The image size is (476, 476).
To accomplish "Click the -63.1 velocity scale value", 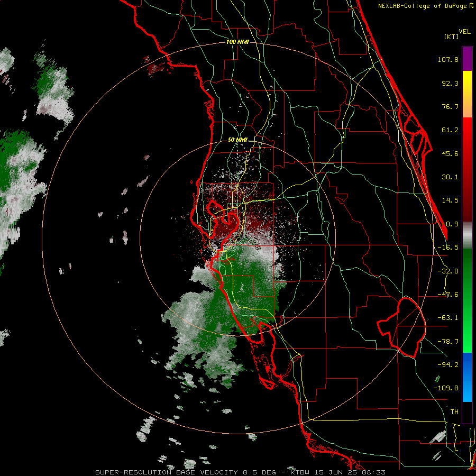I will [448, 318].
